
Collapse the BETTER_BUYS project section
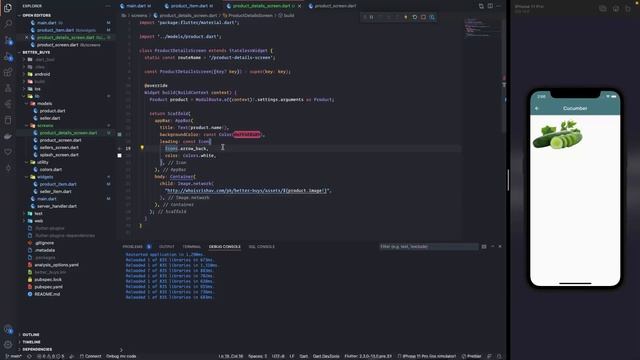pyautogui.click(x=35, y=52)
